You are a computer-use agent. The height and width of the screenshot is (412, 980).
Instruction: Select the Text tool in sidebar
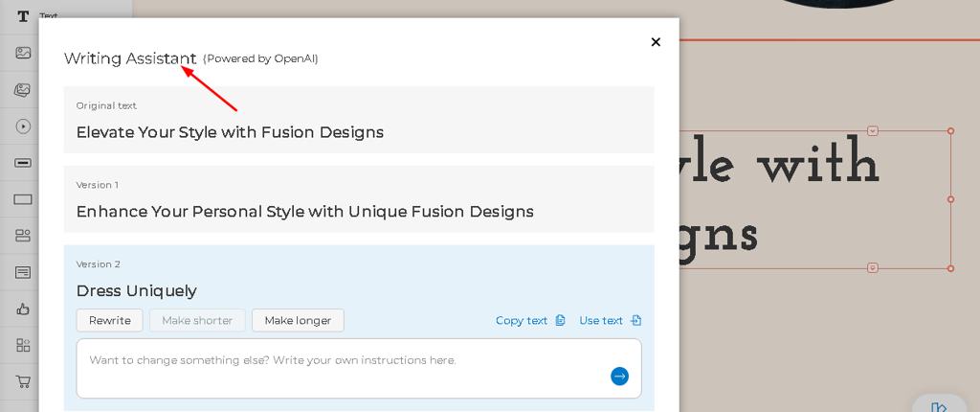(23, 16)
